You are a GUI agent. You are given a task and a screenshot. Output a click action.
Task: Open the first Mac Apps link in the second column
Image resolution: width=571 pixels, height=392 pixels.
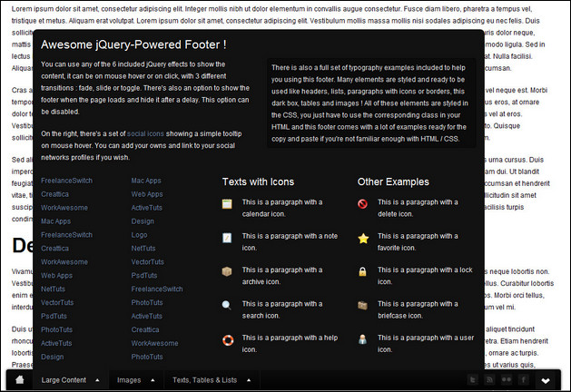(146, 181)
